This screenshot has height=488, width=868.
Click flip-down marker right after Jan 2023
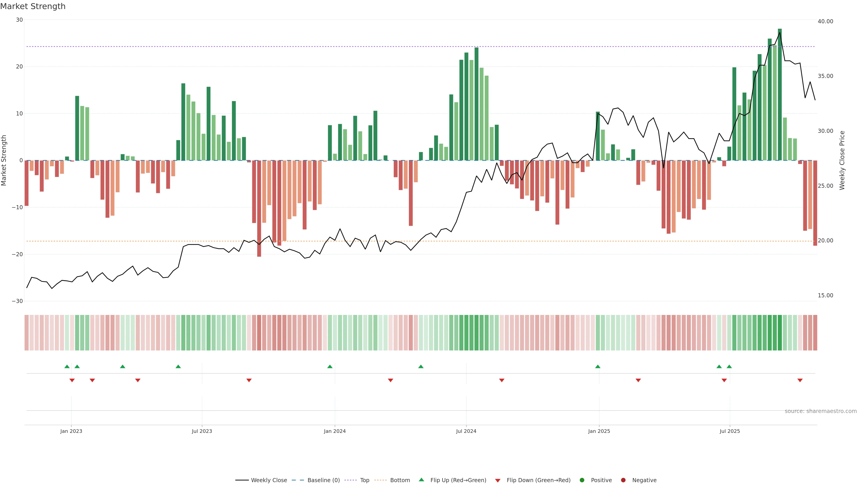click(x=72, y=380)
